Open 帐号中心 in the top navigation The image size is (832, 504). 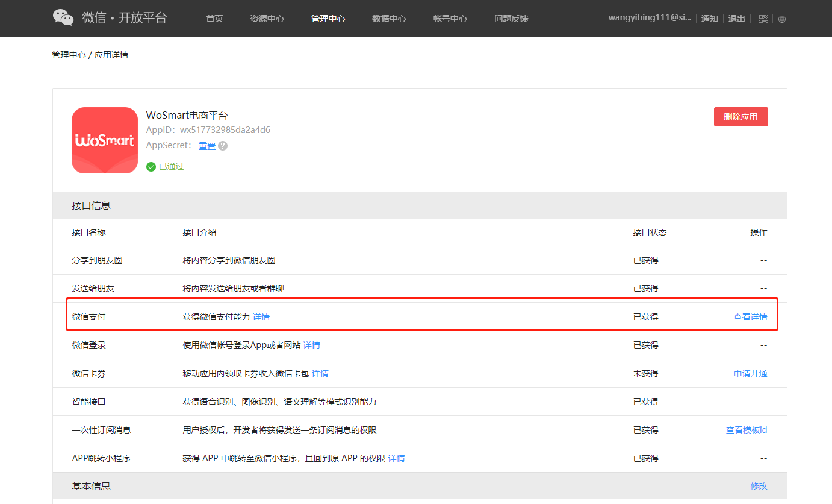(450, 19)
